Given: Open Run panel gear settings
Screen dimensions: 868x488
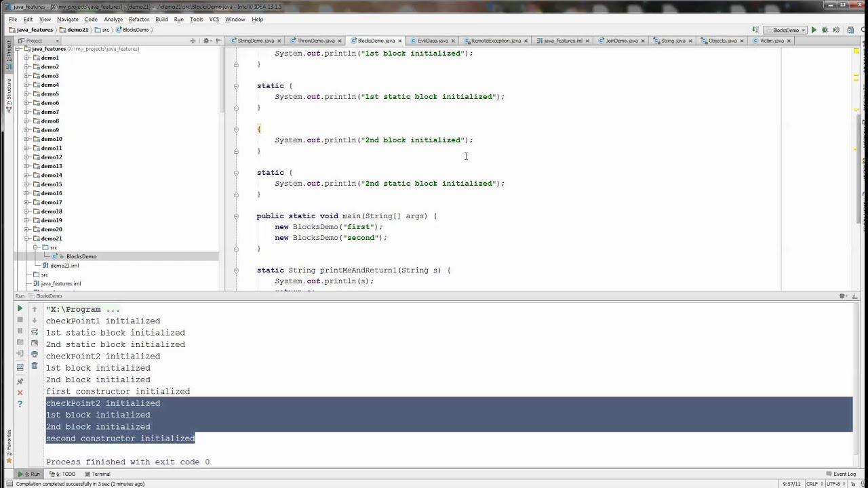Looking at the screenshot, I should click(843, 296).
